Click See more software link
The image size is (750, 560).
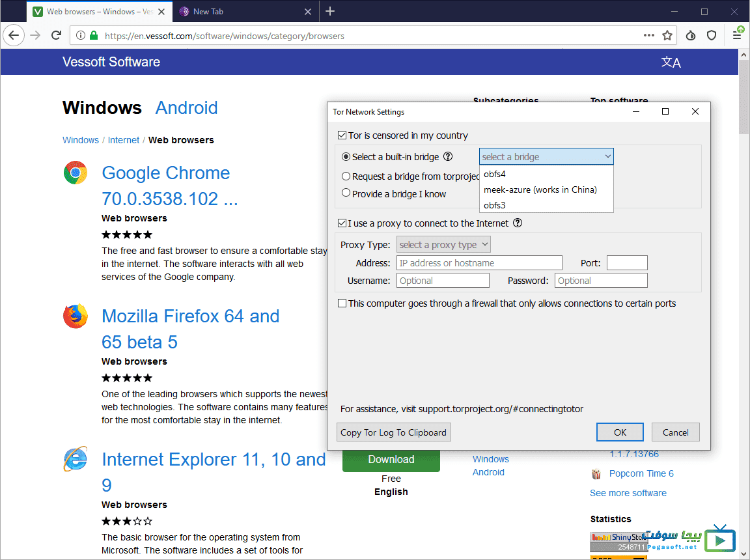point(628,493)
